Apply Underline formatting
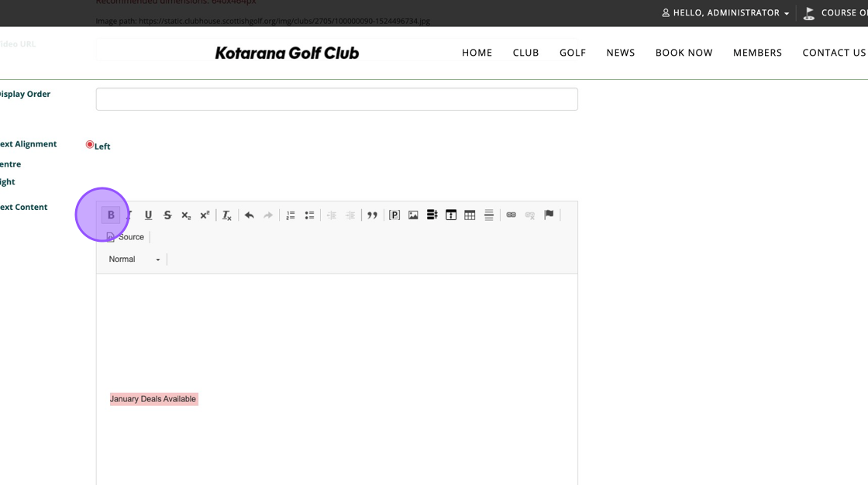Screen dimensions: 868x485 (x=148, y=215)
